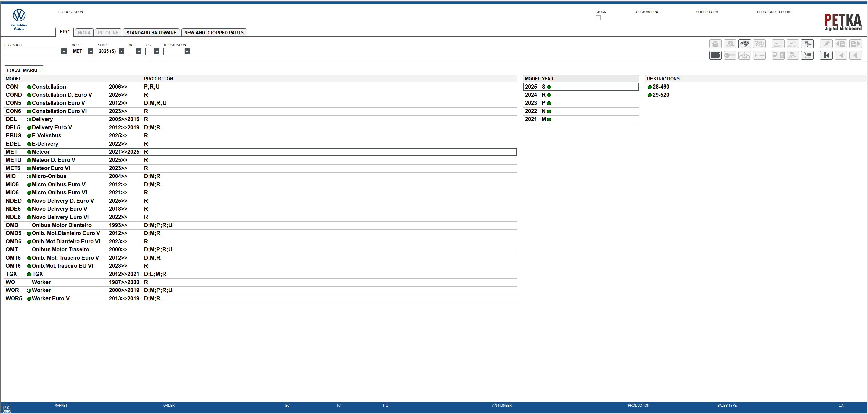
Task: Select the LOCAL MARKET tab
Action: pyautogui.click(x=24, y=70)
